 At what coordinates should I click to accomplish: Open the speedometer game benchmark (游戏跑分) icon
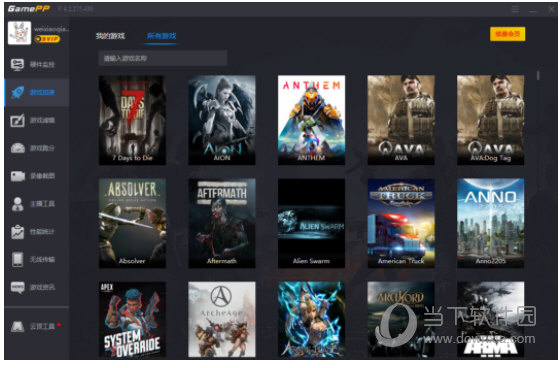(18, 148)
